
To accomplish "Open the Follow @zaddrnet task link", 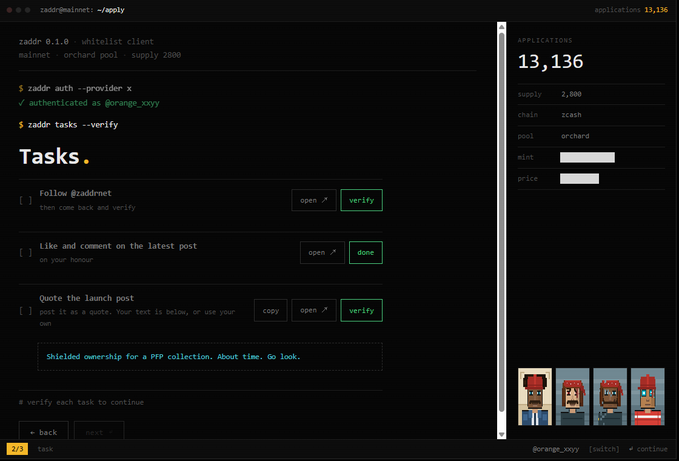I will tap(314, 200).
